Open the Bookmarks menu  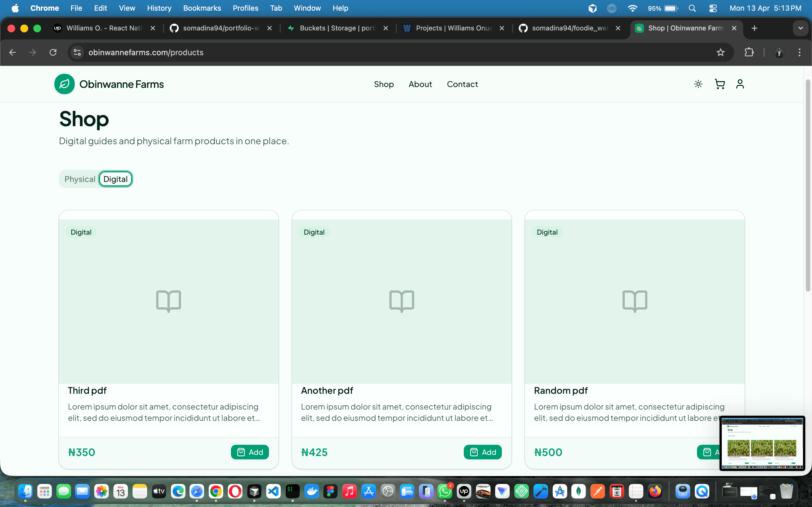[x=202, y=8]
